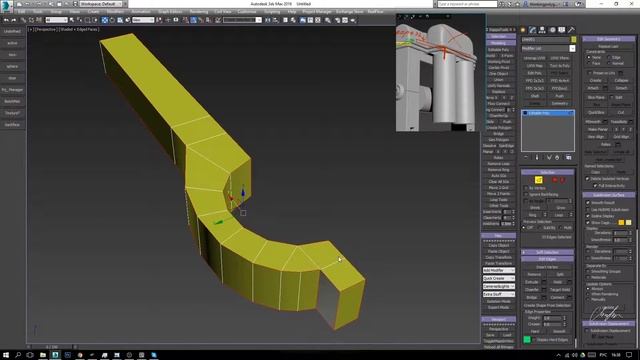Click the Unwrap UVW modifier button

[x=534, y=58]
